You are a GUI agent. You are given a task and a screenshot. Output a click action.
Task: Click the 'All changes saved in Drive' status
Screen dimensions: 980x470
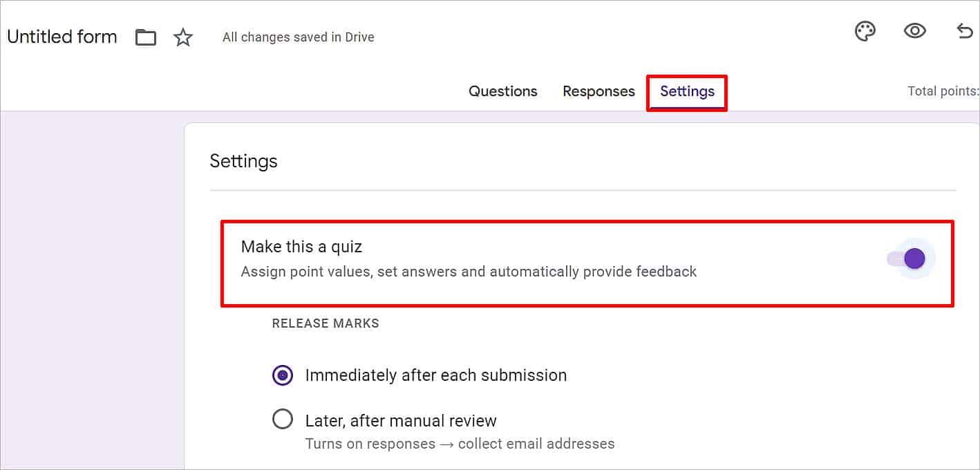click(298, 37)
